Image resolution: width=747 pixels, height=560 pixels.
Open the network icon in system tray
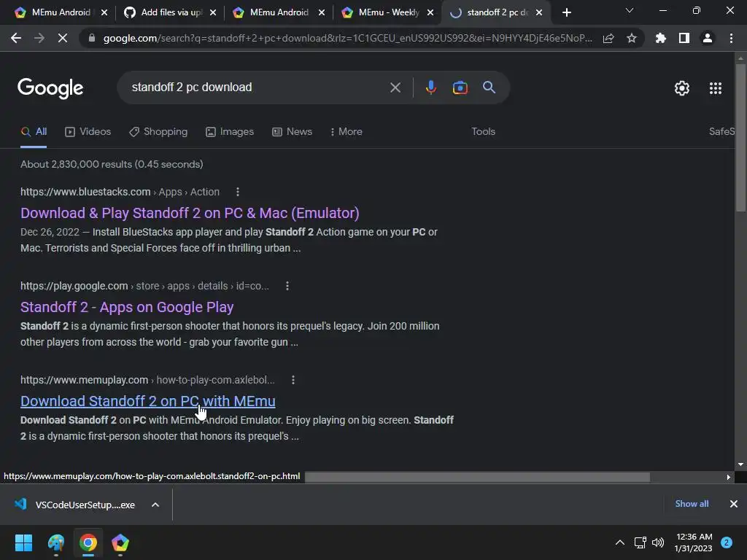pyautogui.click(x=640, y=542)
